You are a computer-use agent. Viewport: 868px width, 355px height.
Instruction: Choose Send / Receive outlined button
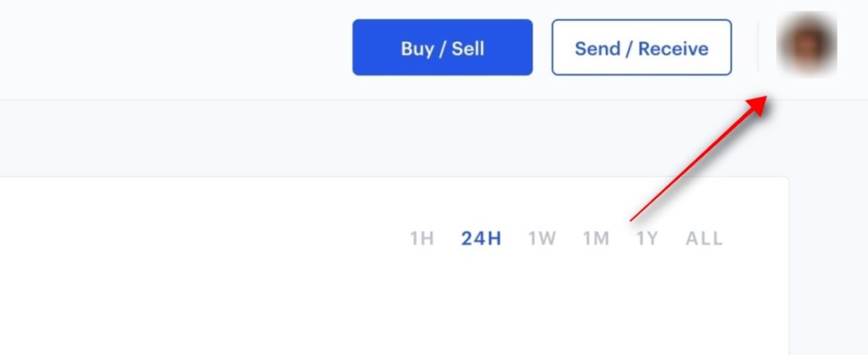[x=642, y=47]
